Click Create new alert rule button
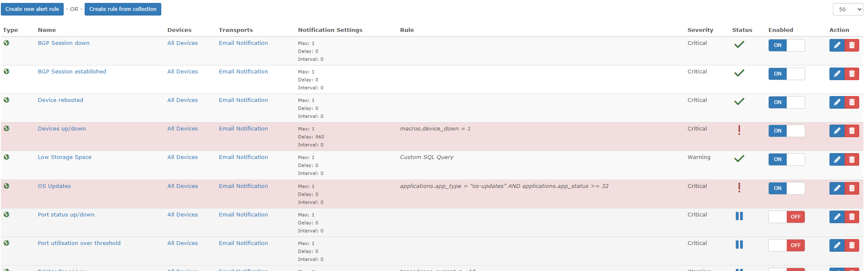 pos(32,9)
